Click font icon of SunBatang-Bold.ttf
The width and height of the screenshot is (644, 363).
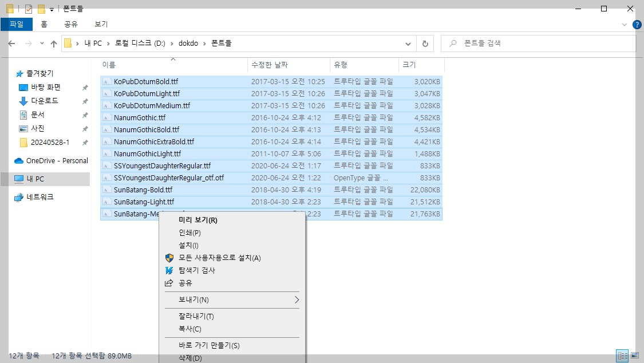coord(107,190)
